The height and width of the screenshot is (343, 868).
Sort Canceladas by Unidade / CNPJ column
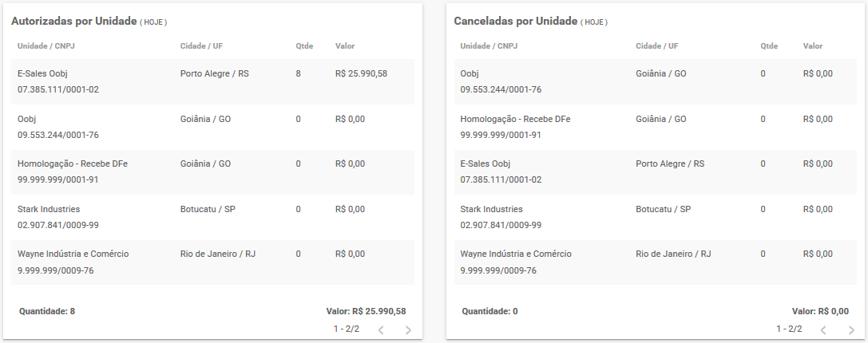point(489,46)
